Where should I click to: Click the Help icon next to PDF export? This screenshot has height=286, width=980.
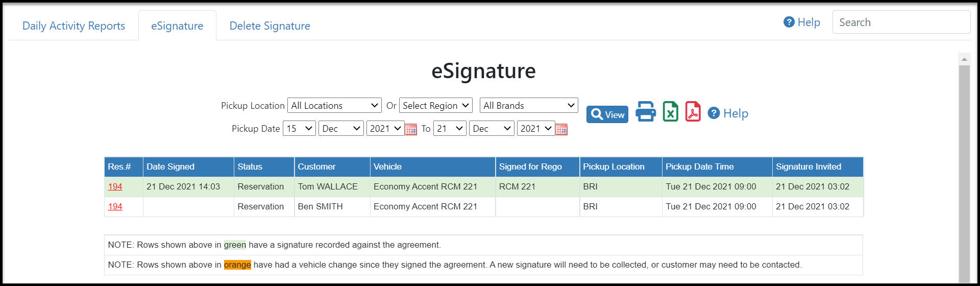[x=714, y=113]
